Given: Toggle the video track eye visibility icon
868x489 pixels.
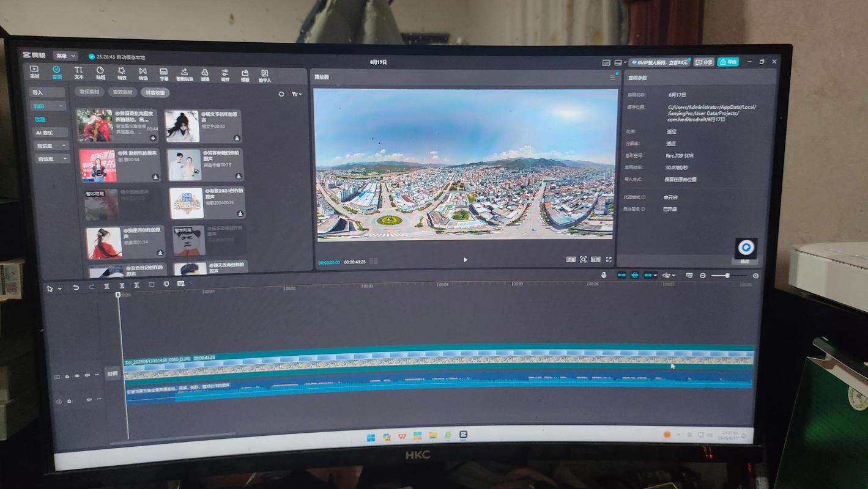Looking at the screenshot, I should click(77, 376).
